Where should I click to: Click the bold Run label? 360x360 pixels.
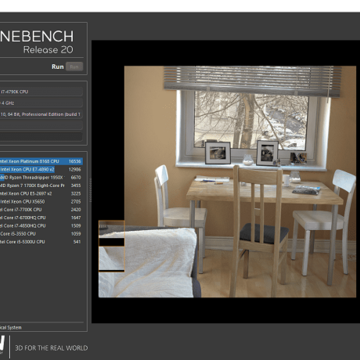coord(57,67)
